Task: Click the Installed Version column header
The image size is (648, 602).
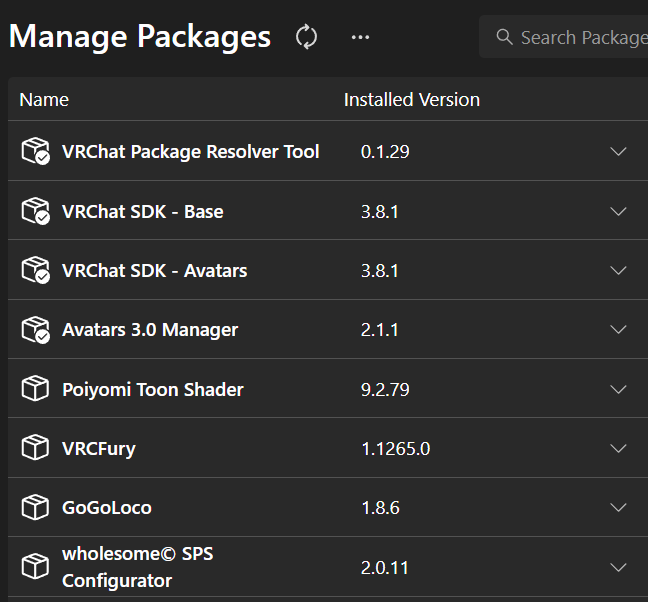Action: click(411, 100)
